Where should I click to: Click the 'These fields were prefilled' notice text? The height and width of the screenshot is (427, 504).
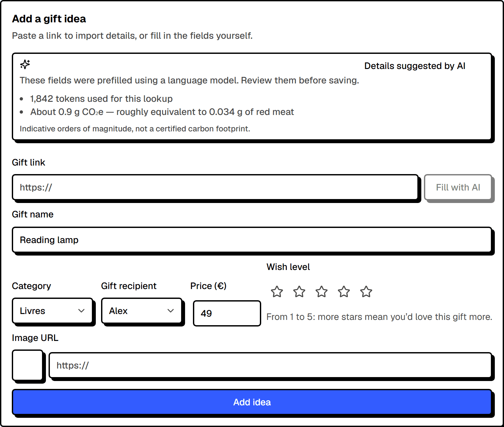coord(189,80)
